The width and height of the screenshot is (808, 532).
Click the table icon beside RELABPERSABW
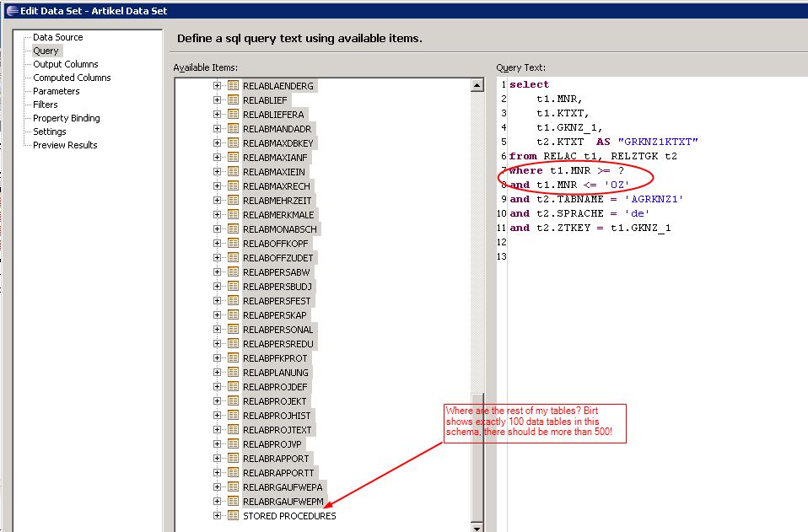click(233, 272)
